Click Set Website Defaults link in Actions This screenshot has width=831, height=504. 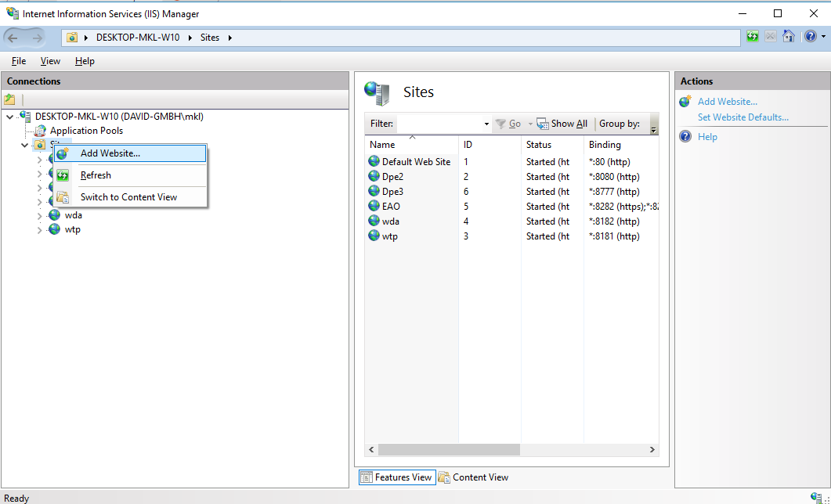(742, 117)
